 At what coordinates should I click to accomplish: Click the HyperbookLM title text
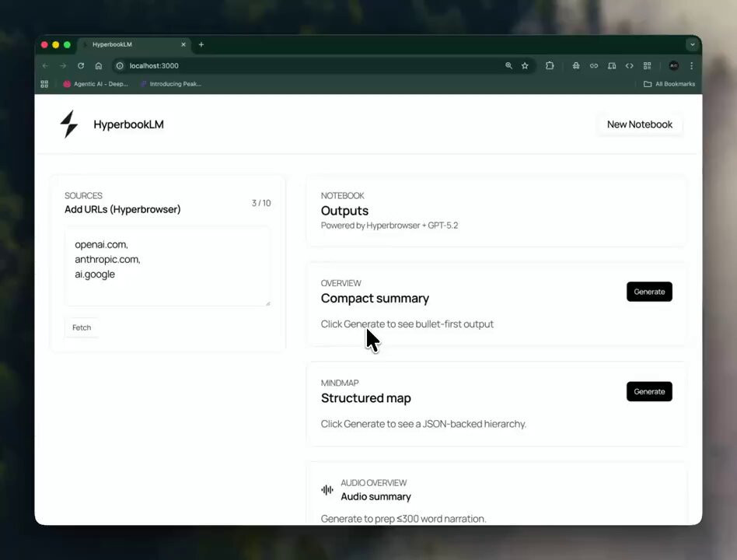[x=128, y=124]
